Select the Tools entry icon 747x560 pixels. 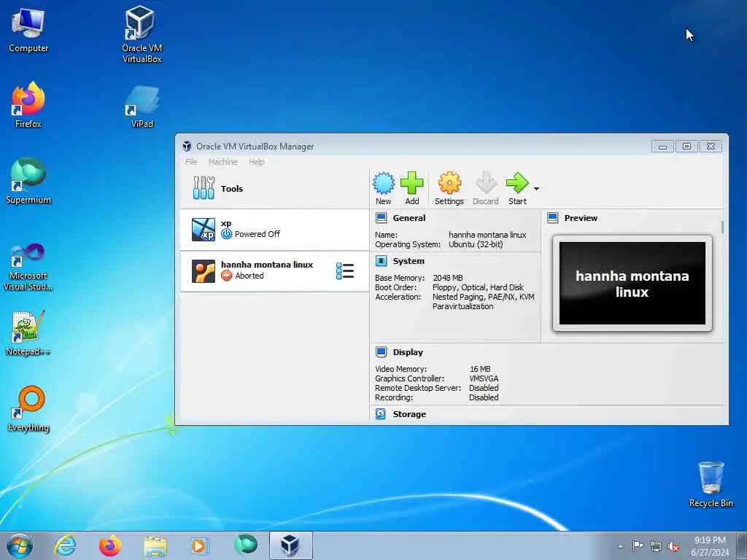[204, 188]
